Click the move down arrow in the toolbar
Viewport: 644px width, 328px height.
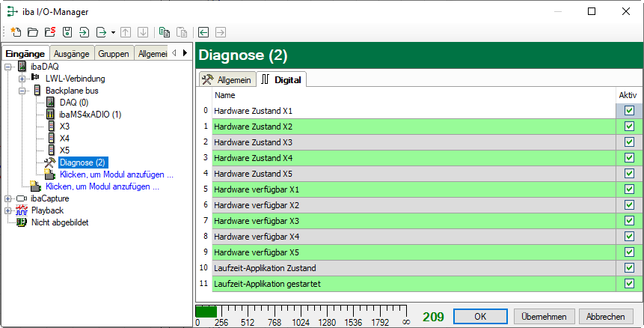tap(143, 32)
